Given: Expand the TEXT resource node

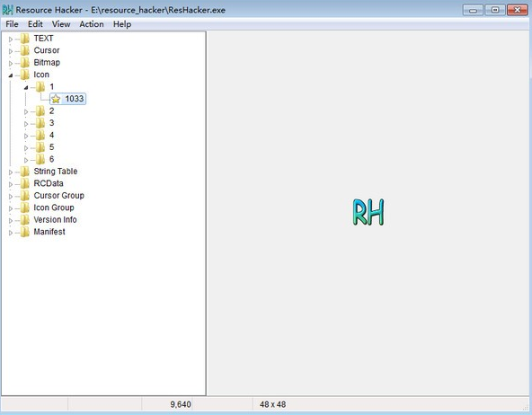Looking at the screenshot, I should tap(11, 40).
